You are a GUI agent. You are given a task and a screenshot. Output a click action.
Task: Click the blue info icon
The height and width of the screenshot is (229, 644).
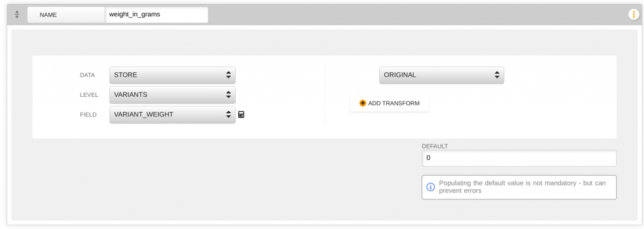[x=430, y=187]
